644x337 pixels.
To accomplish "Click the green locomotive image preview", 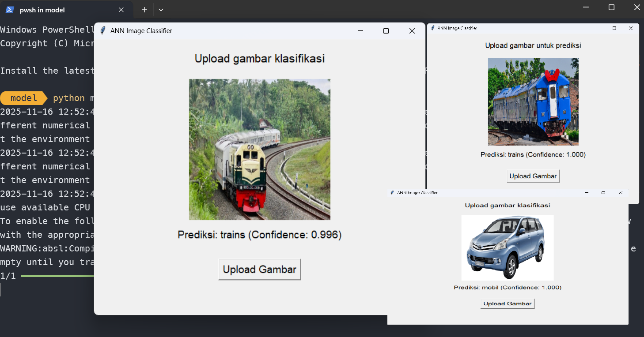I will [x=259, y=150].
